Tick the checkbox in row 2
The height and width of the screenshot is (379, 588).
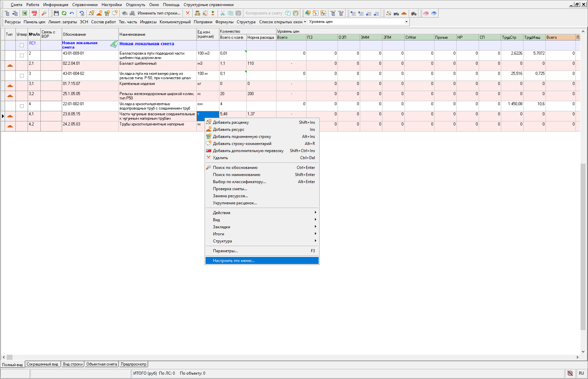[22, 55]
